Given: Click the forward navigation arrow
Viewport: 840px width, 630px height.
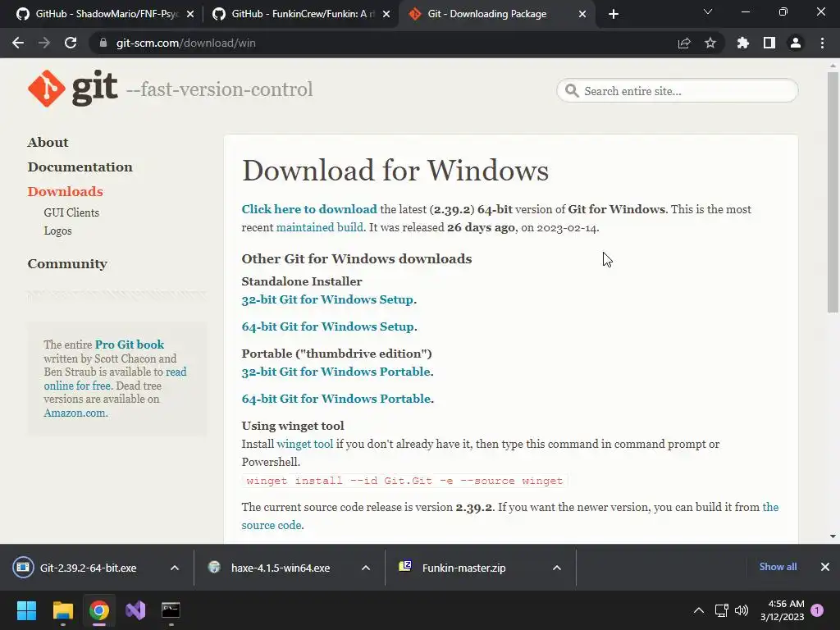Looking at the screenshot, I should click(44, 43).
